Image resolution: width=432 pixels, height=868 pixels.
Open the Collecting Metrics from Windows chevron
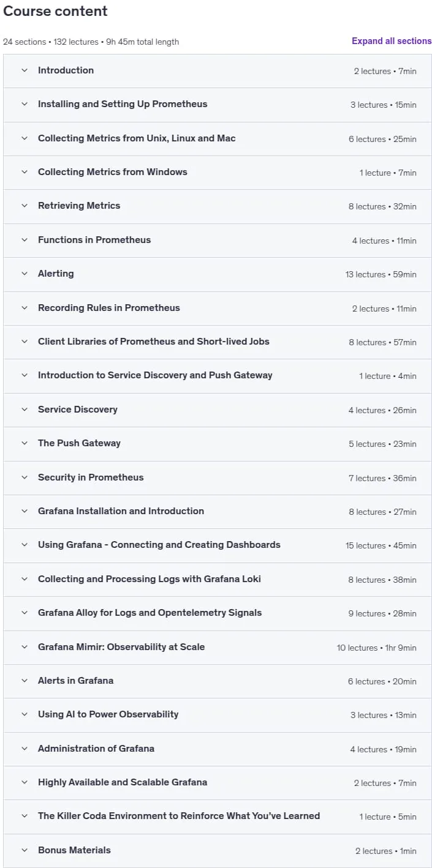tap(25, 172)
